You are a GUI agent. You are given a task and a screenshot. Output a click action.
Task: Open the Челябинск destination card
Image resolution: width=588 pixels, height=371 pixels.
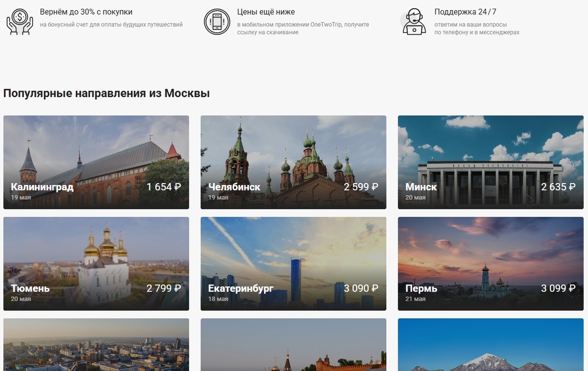click(294, 162)
